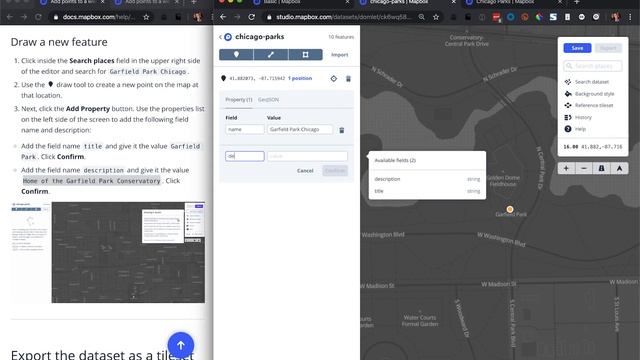Reload the studio.mapbox.com page
This screenshot has height=360, width=640.
point(251,17)
